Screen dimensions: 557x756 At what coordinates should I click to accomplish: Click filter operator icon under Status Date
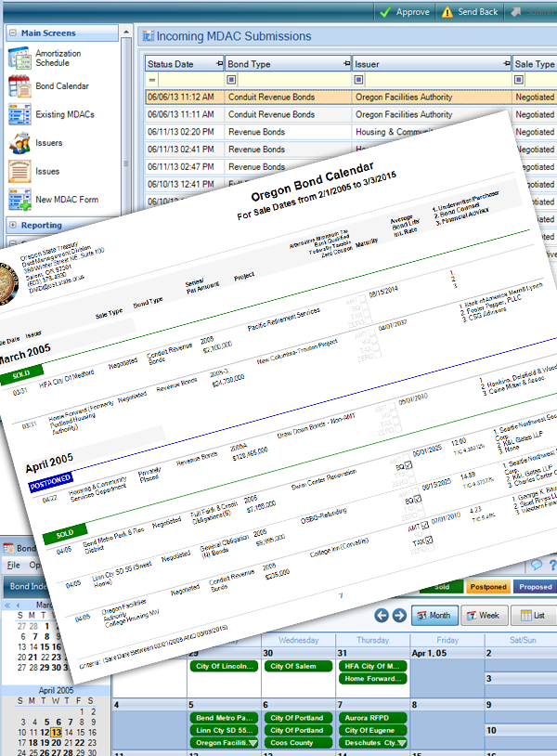[152, 80]
